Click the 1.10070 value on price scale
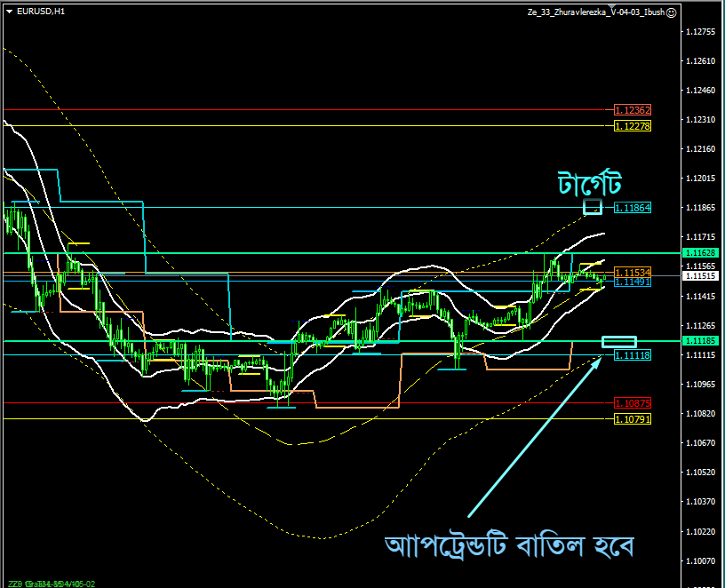Image resolution: width=725 pixels, height=588 pixels. 700,560
